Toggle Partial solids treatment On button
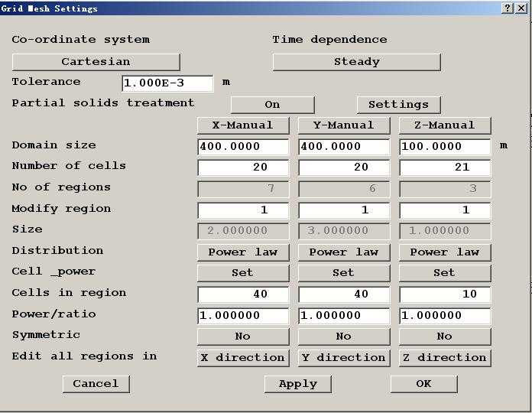Image resolution: width=532 pixels, height=413 pixels. tap(272, 105)
